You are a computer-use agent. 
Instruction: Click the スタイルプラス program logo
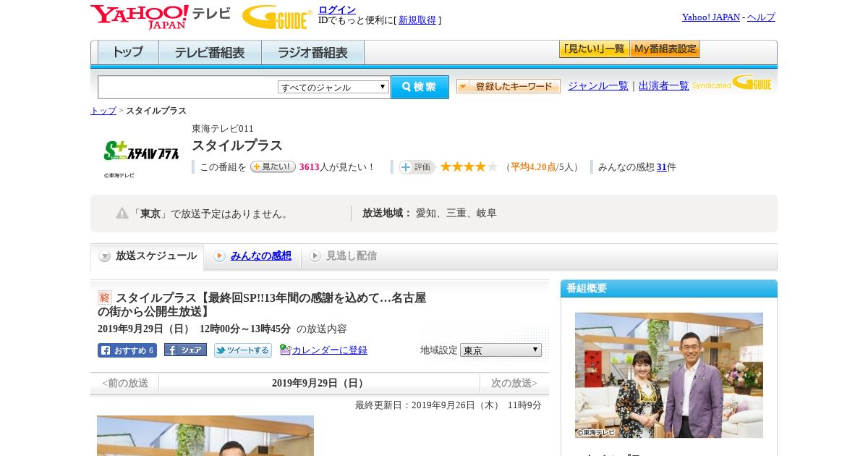pyautogui.click(x=141, y=151)
